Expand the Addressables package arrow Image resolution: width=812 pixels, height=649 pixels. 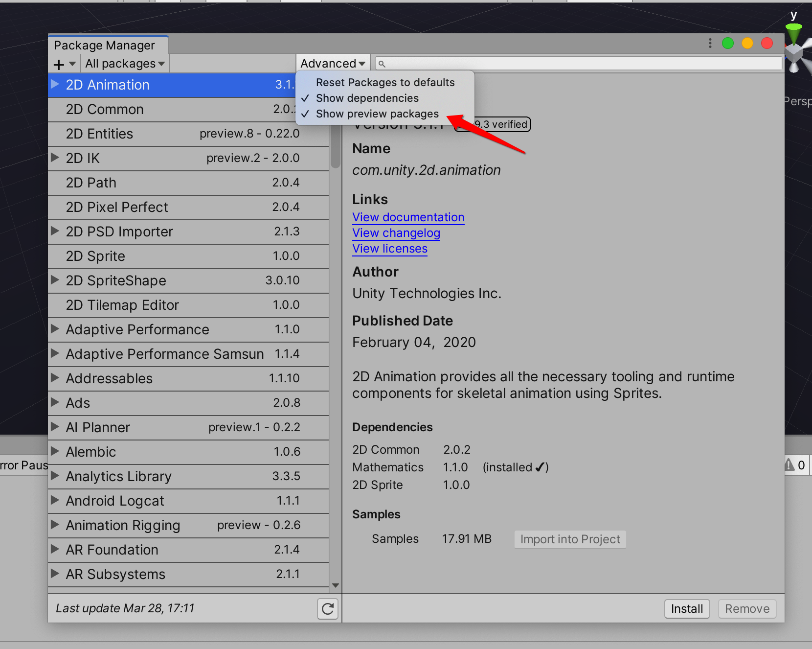pos(55,378)
